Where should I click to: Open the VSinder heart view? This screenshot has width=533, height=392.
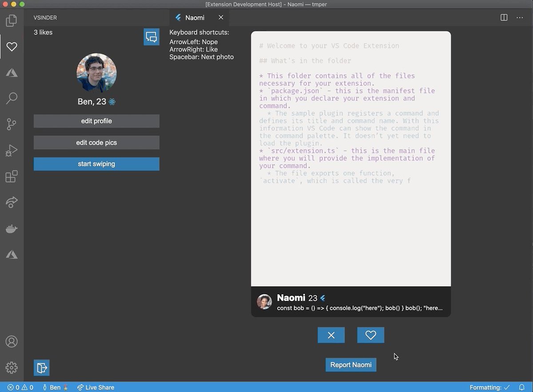12,47
